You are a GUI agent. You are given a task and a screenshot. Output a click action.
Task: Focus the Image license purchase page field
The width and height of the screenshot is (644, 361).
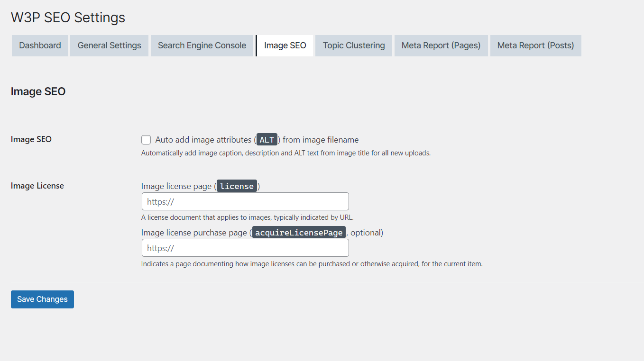[x=245, y=248]
